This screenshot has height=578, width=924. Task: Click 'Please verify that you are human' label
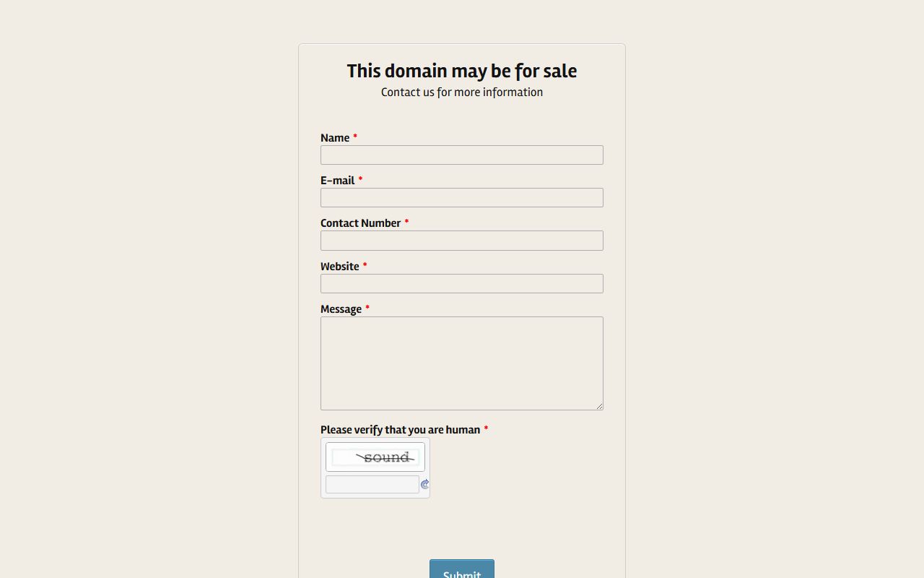click(x=400, y=430)
